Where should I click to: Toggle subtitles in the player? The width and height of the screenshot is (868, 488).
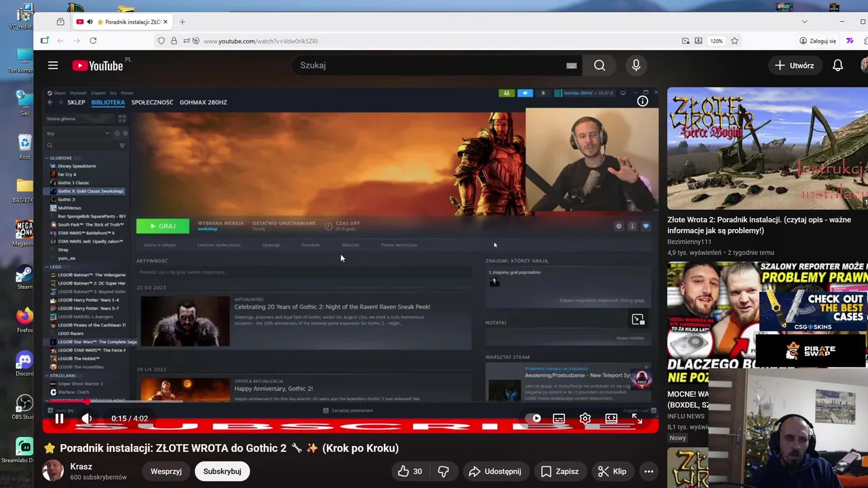coord(559,418)
